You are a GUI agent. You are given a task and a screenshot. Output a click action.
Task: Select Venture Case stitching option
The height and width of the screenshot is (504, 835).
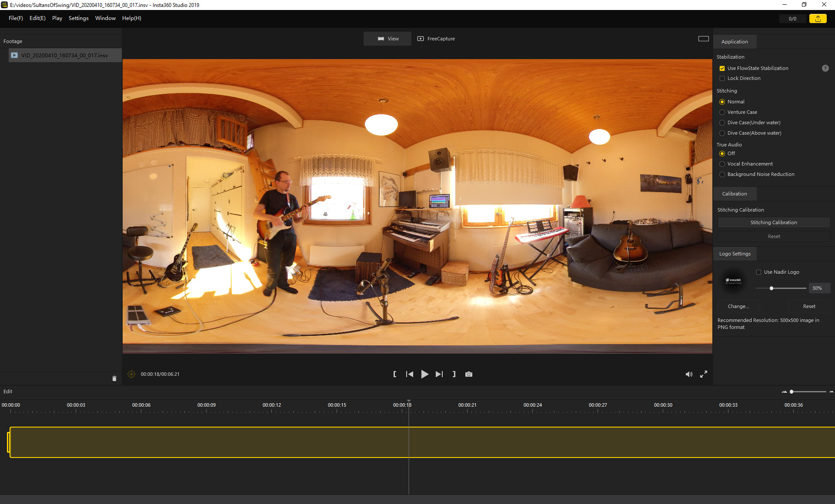[722, 112]
